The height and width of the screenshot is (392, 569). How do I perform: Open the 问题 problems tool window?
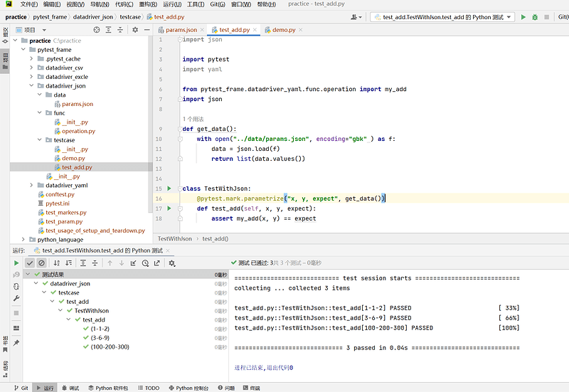[226, 388]
